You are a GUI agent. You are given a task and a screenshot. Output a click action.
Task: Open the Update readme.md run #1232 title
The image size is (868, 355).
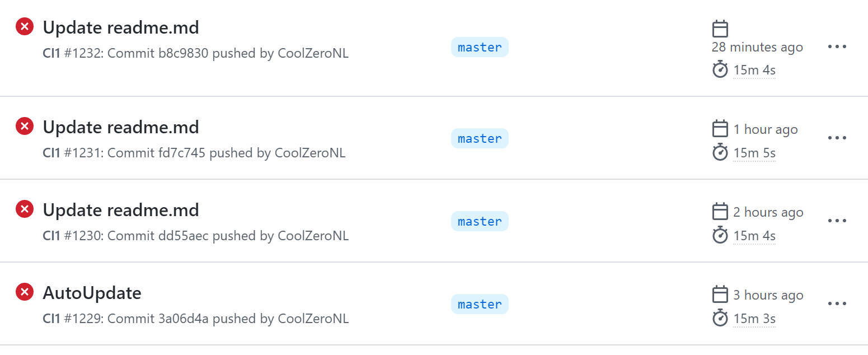[x=120, y=27]
